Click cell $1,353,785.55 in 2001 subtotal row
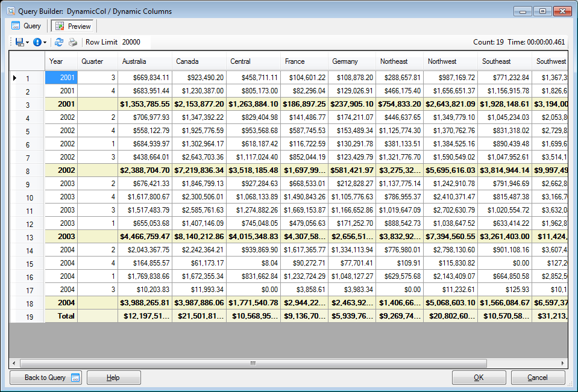The height and width of the screenshot is (392, 578). pyautogui.click(x=145, y=104)
